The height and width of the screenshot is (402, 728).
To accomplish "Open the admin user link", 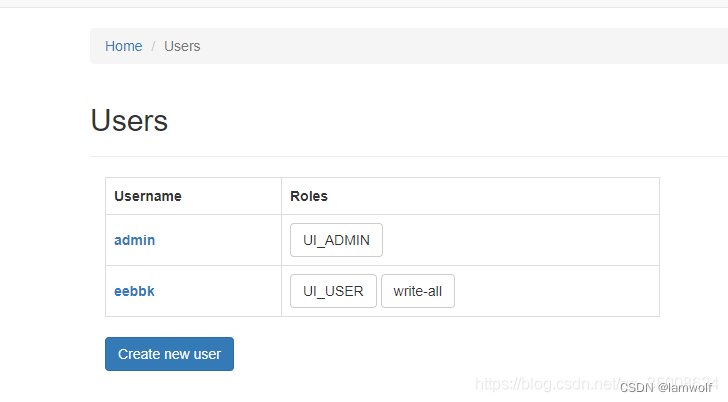I will (x=135, y=240).
